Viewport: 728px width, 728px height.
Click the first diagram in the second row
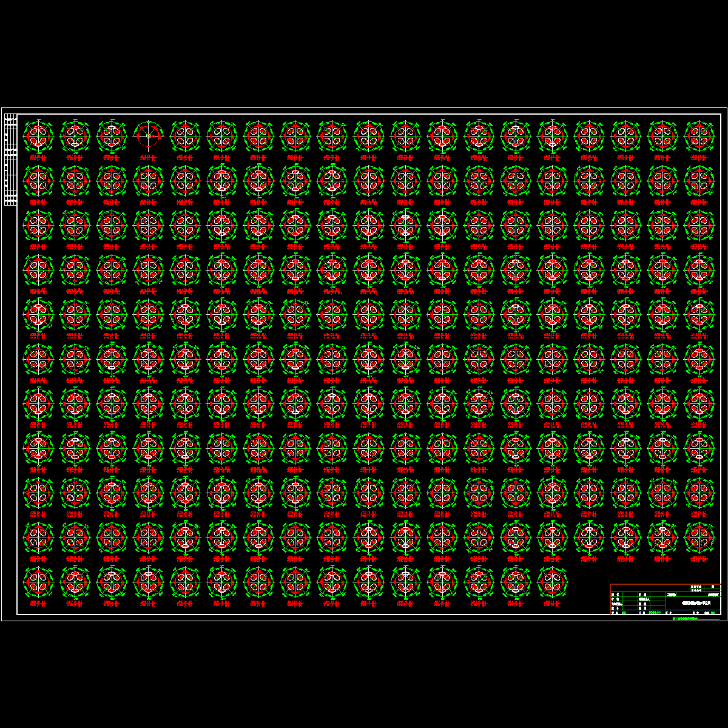(x=38, y=180)
